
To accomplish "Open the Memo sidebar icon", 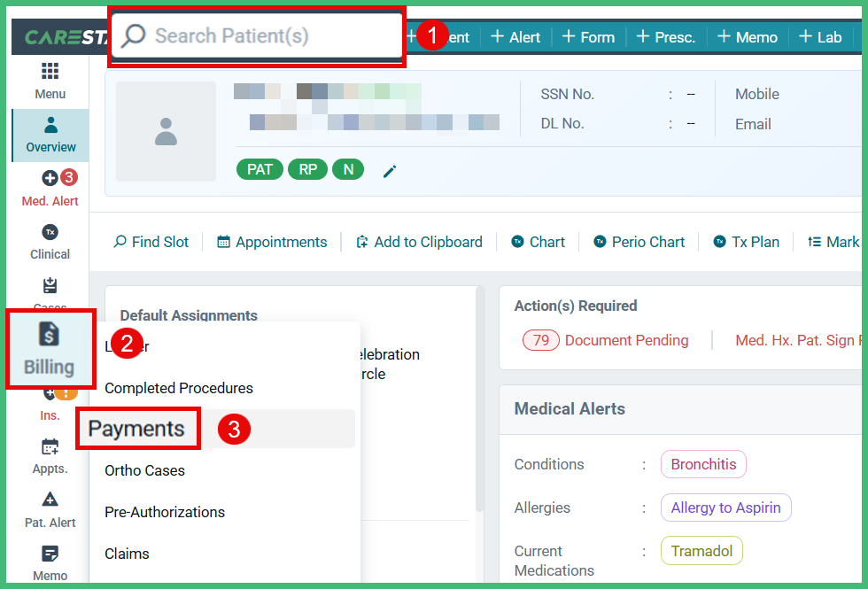I will click(50, 563).
